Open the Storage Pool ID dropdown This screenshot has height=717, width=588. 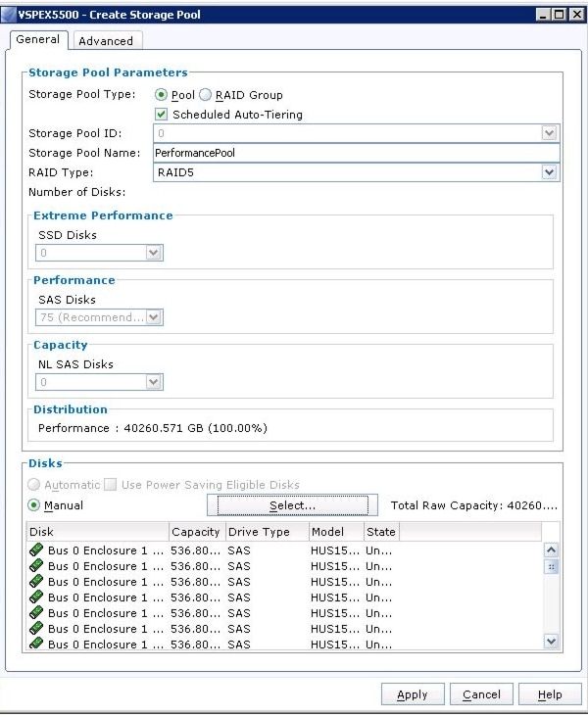coord(549,133)
